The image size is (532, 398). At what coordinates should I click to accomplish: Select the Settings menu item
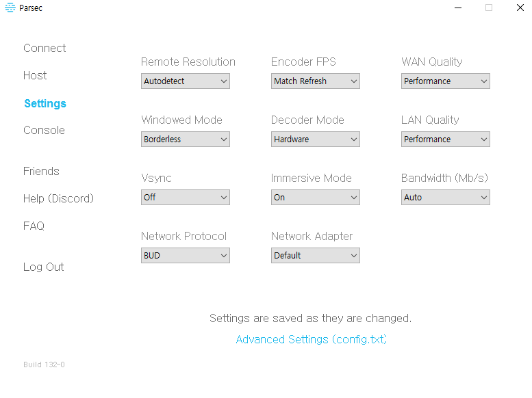pyautogui.click(x=45, y=103)
